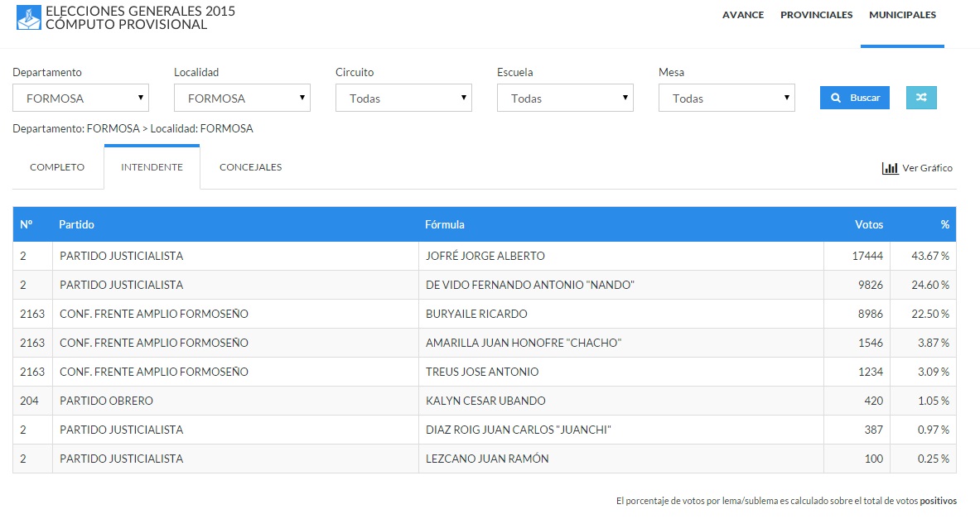980x519 pixels.
Task: Expand the Localidad dropdown
Action: point(242,98)
